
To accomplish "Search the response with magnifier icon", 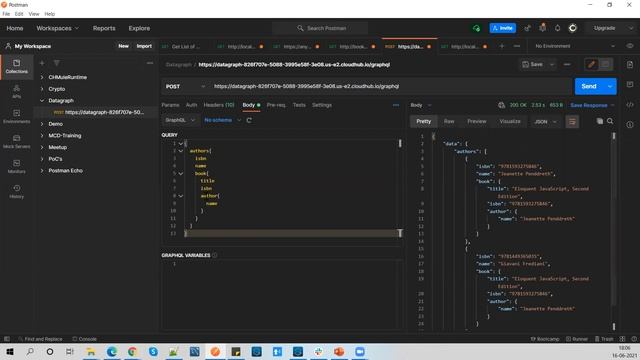I will [610, 121].
